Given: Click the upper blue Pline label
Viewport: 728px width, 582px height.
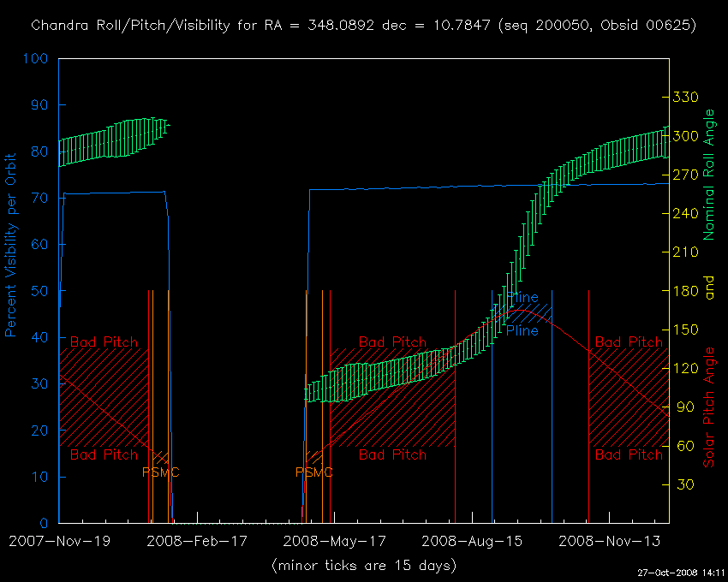Looking at the screenshot, I should [x=522, y=298].
